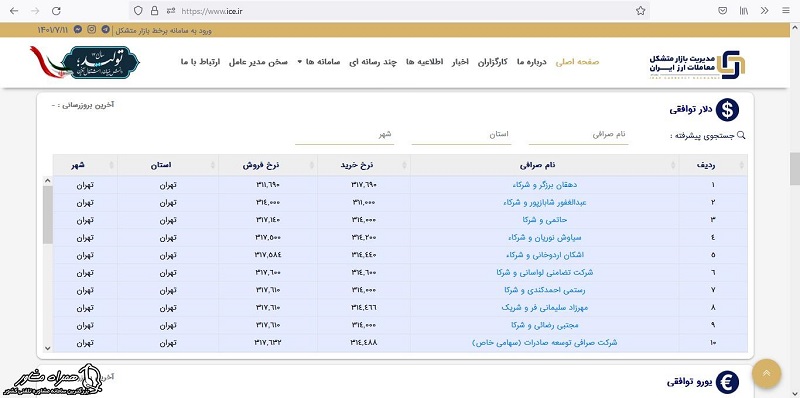800x398 pixels.
Task: Open عبدالغفور شابازپور و شرکاء link
Action: pyautogui.click(x=544, y=202)
